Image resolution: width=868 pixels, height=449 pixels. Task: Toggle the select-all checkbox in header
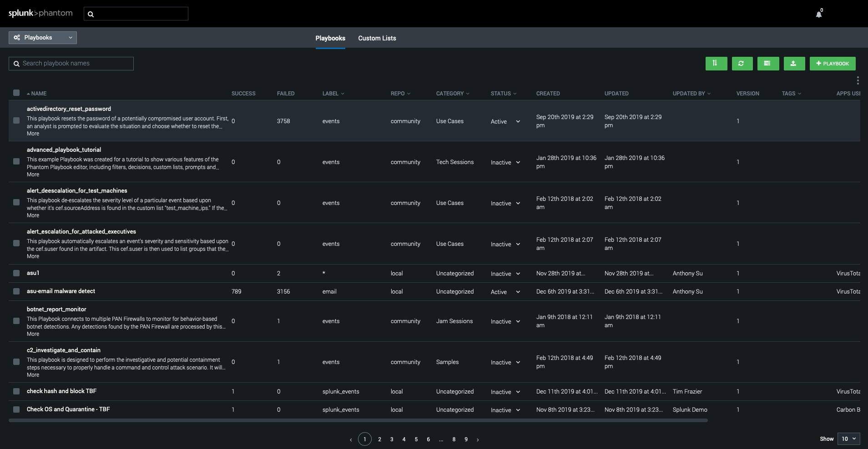(16, 93)
